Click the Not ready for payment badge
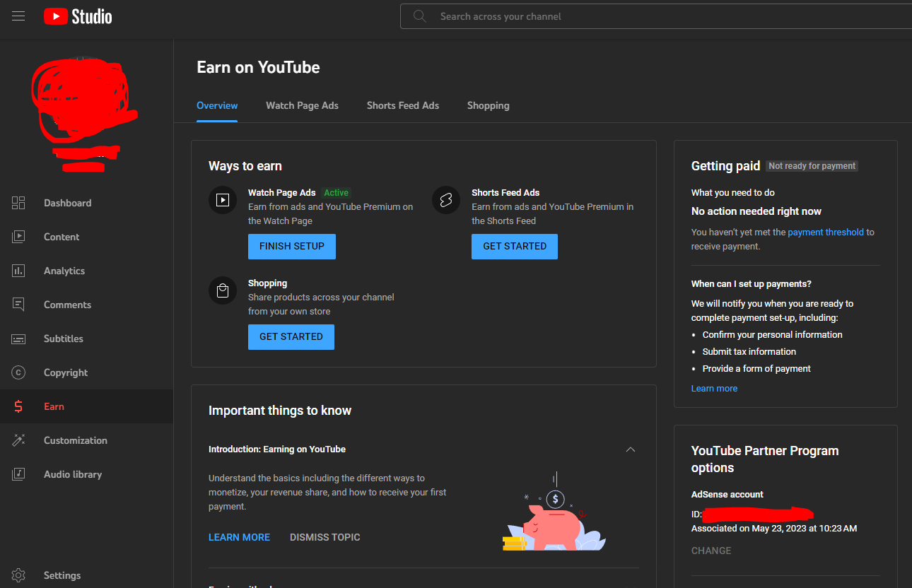The height and width of the screenshot is (588, 912). pos(812,166)
